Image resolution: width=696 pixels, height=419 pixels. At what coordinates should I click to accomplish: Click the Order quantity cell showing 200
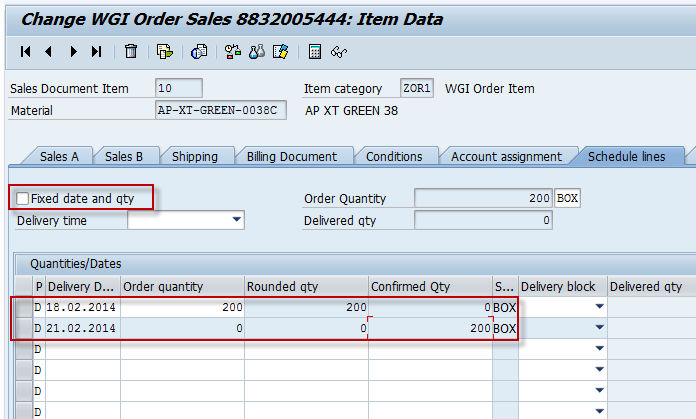click(182, 307)
